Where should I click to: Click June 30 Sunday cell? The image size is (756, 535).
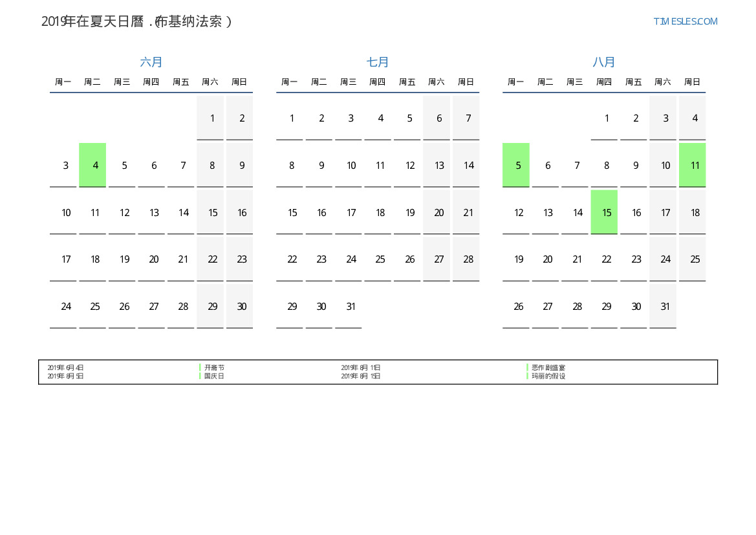pyautogui.click(x=239, y=307)
